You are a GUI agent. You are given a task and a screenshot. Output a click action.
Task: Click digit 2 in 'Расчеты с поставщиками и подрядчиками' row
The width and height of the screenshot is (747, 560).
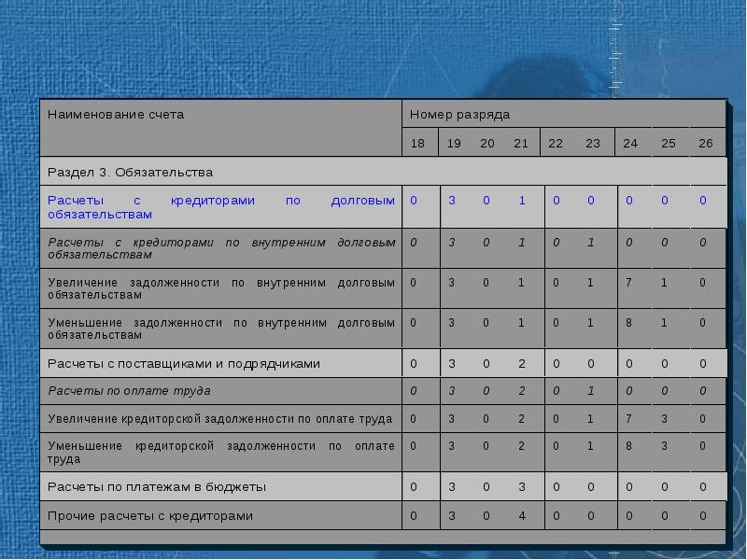522,364
